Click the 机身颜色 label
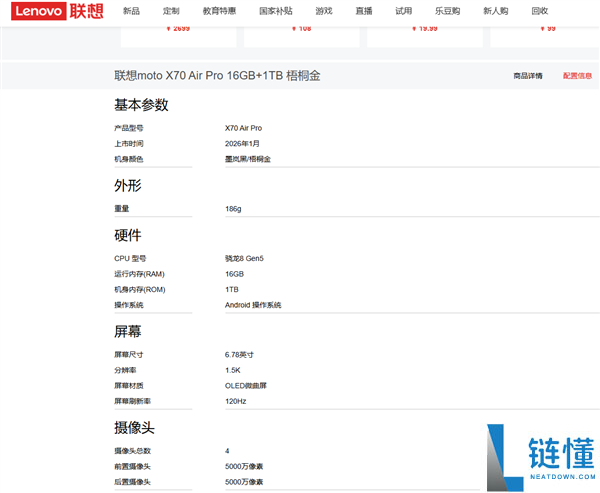This screenshot has height=493, width=600. 129,159
